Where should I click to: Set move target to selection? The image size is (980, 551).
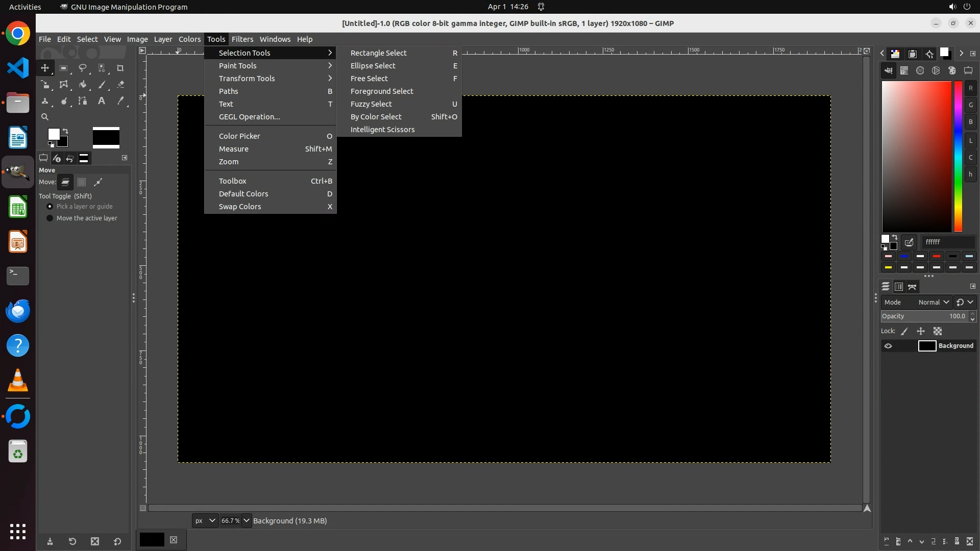pyautogui.click(x=82, y=182)
